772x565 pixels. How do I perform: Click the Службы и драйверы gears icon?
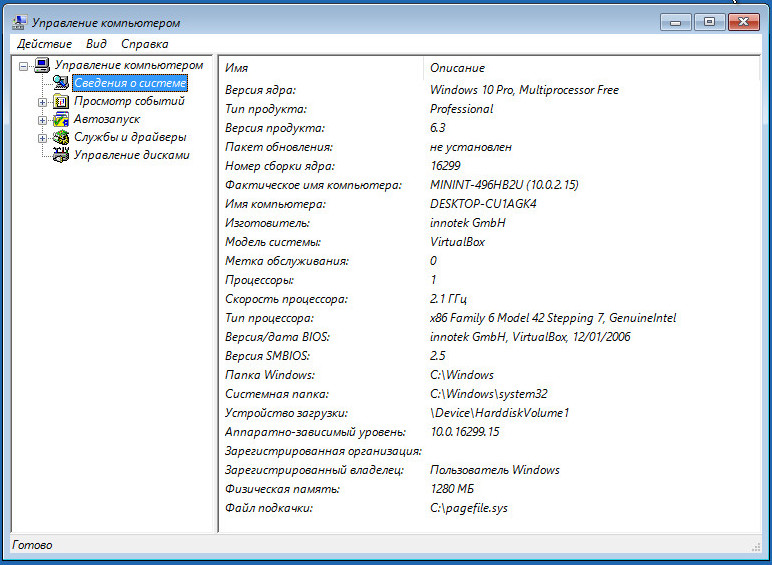click(60, 137)
